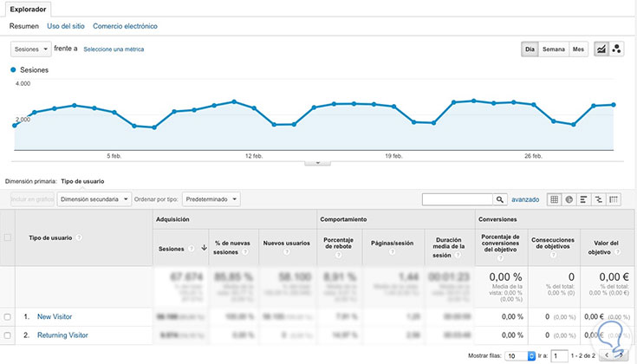Select the Semana time granularity button
Viewport: 637px width, 364px height.
pos(554,49)
